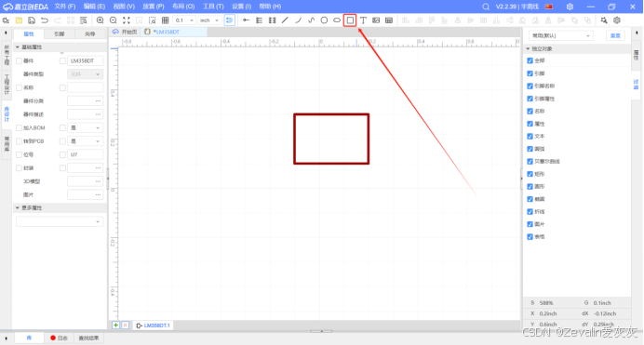644x345 pixels.
Task: Click the save icon in the toolbar
Action: tap(32, 20)
